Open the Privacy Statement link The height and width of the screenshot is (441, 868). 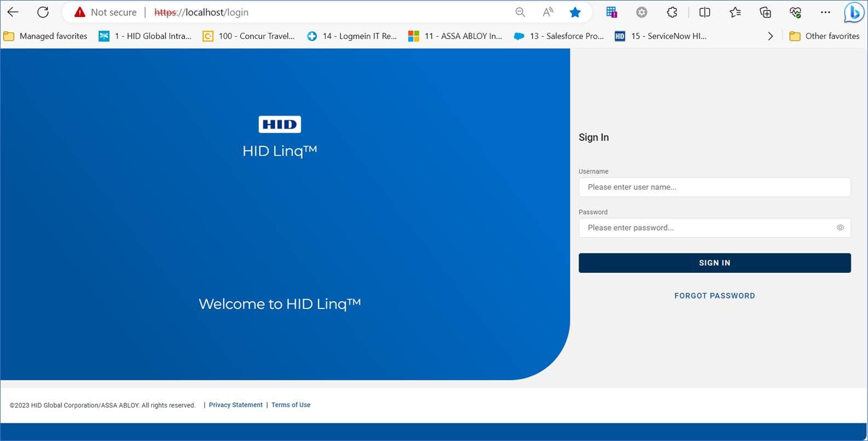point(235,405)
